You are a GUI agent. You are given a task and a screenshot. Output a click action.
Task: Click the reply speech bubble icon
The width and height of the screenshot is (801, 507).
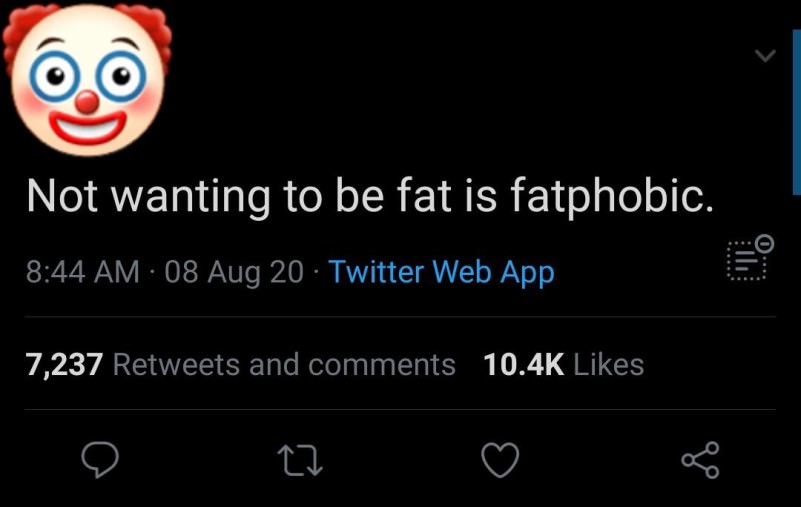(99, 459)
